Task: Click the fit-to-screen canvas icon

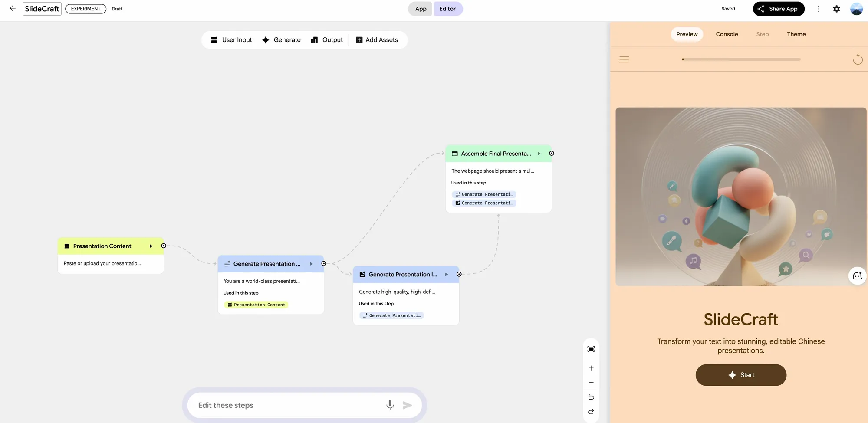Action: pos(591,349)
